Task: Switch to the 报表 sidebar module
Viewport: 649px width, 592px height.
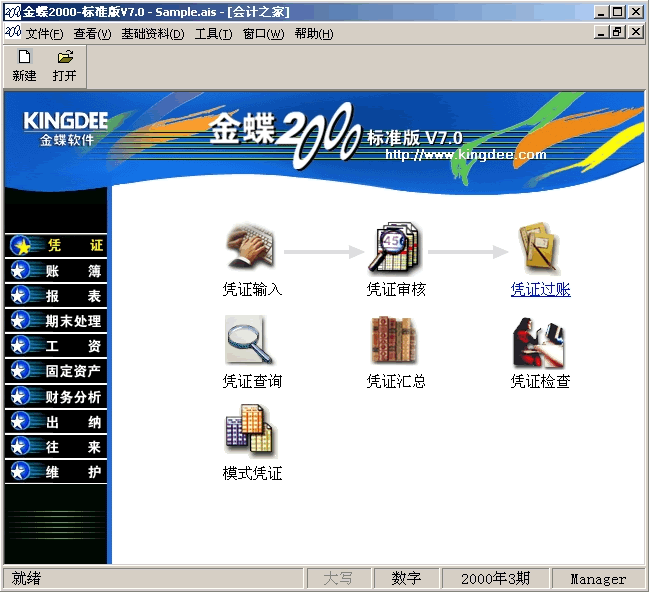Action: [x=56, y=295]
